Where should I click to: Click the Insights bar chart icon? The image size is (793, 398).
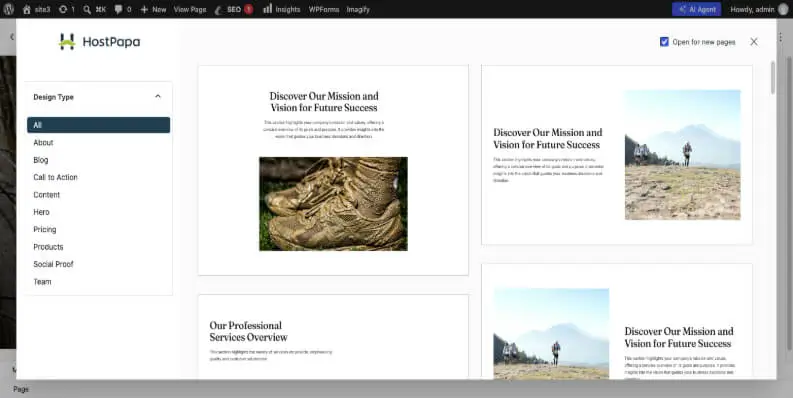(268, 9)
